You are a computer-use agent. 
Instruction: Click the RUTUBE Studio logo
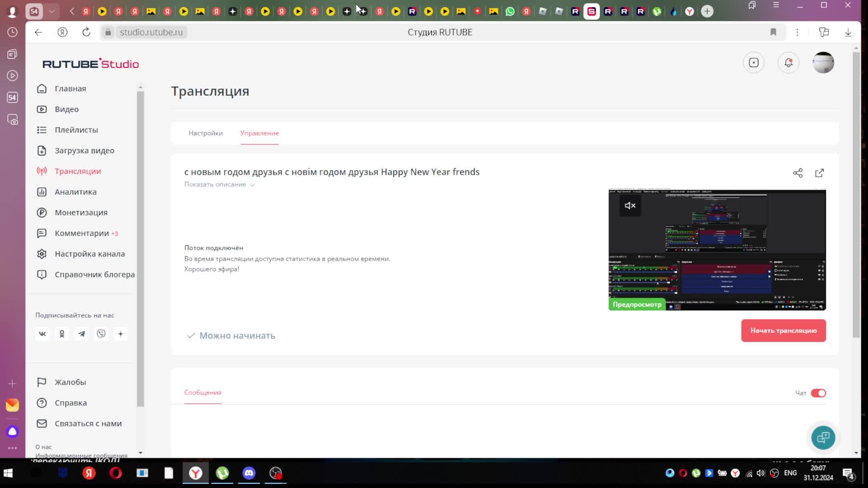point(91,64)
